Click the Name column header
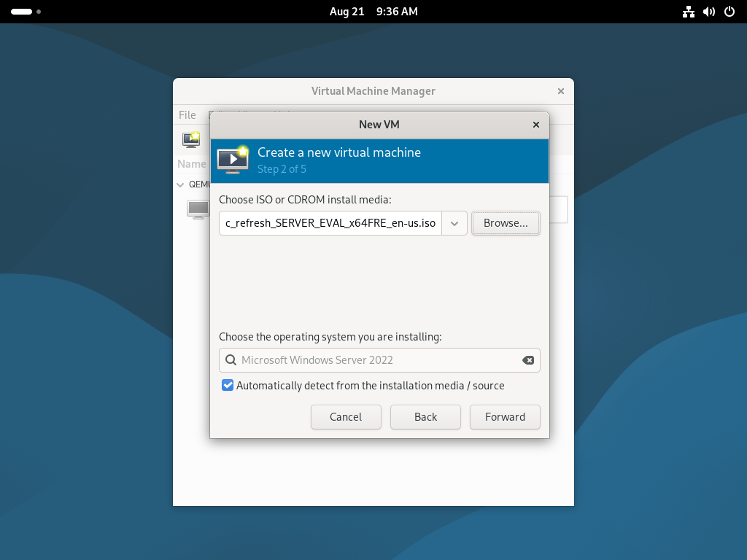The width and height of the screenshot is (747, 560). pos(192,164)
